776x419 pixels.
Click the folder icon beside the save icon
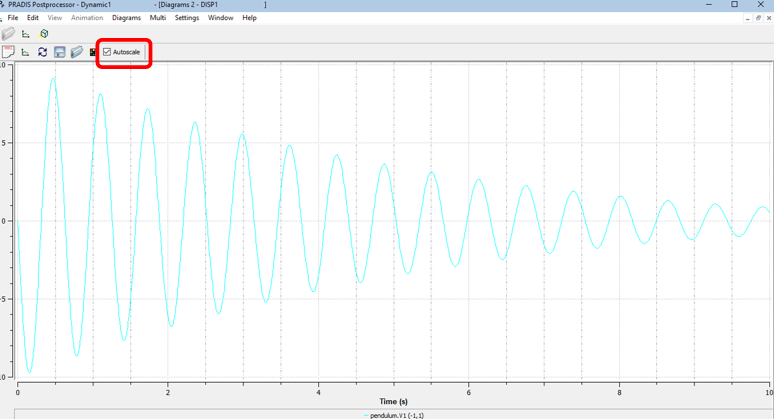77,52
